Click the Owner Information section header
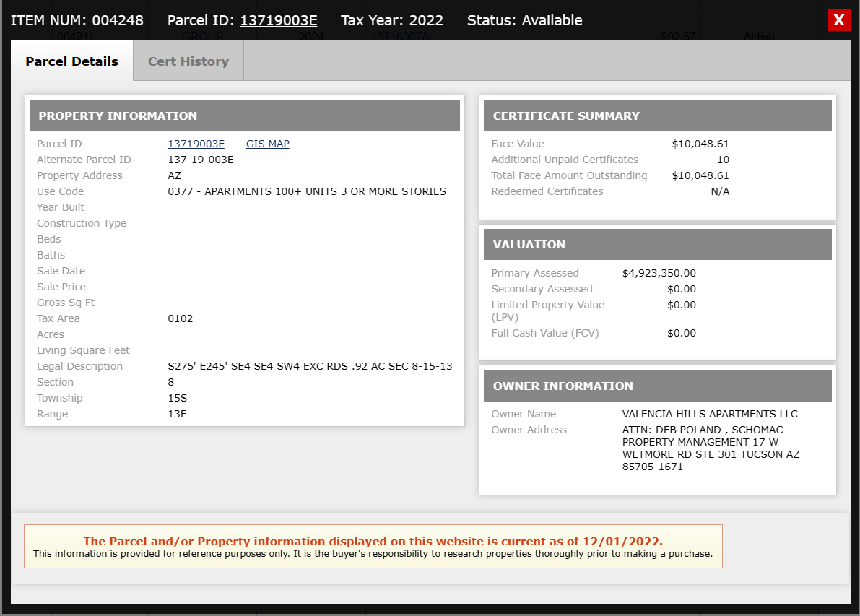This screenshot has width=860, height=616. [x=658, y=386]
